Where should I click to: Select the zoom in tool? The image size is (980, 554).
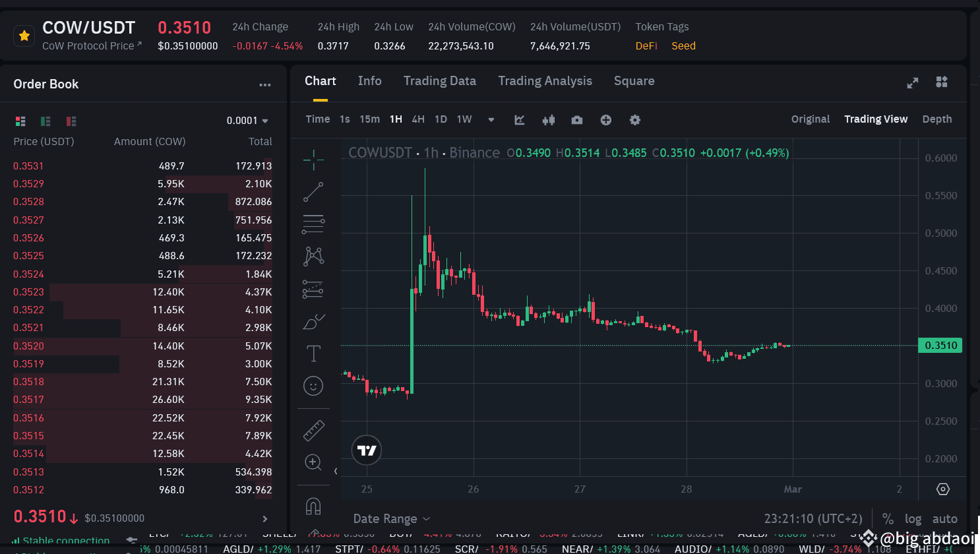point(313,462)
